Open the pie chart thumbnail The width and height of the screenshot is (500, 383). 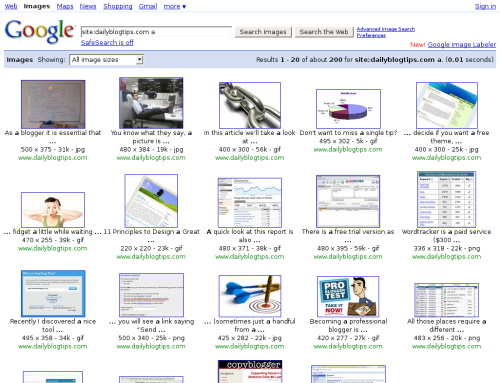tap(348, 109)
